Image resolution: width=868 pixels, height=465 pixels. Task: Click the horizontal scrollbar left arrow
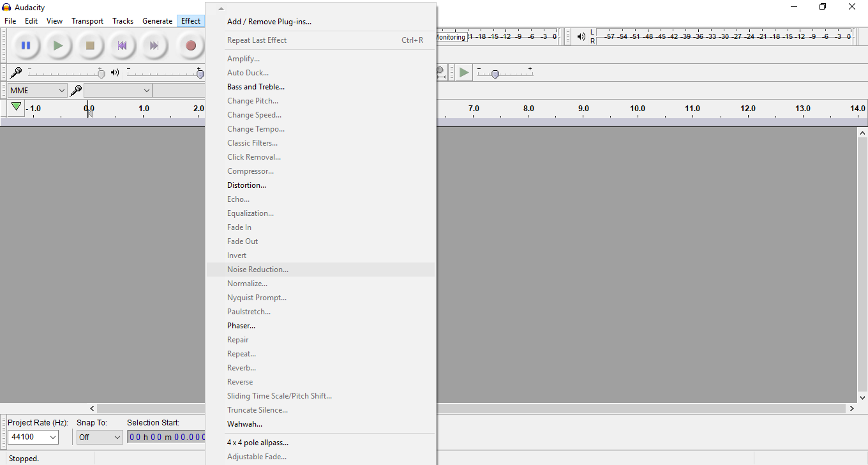click(x=92, y=408)
